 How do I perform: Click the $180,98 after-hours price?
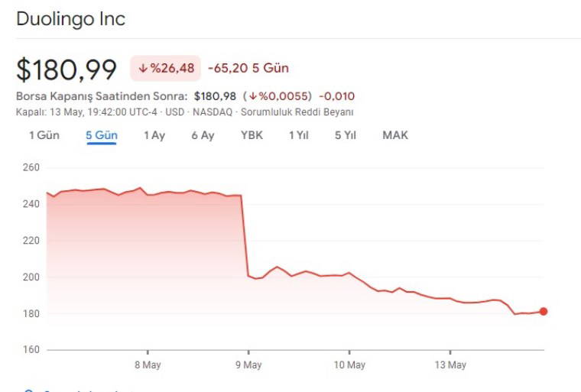coord(214,96)
